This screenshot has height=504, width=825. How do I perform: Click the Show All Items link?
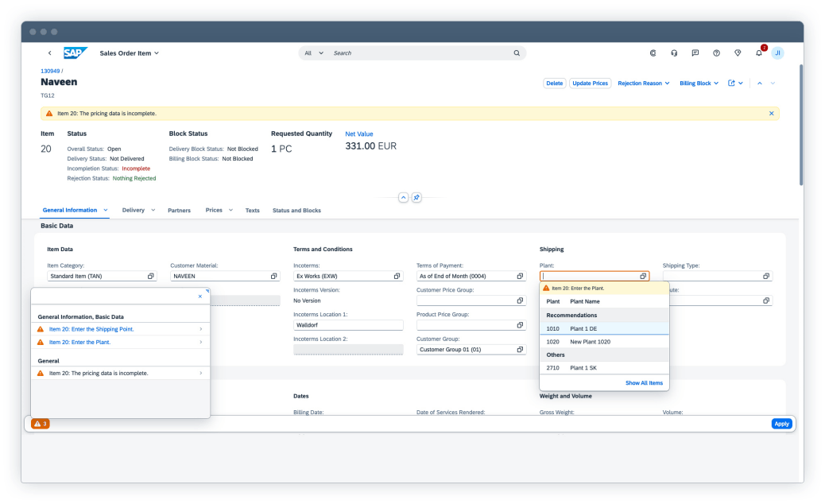pos(644,383)
